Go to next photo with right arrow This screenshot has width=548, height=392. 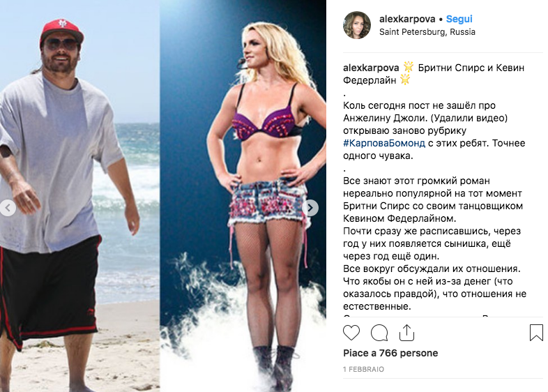click(310, 208)
